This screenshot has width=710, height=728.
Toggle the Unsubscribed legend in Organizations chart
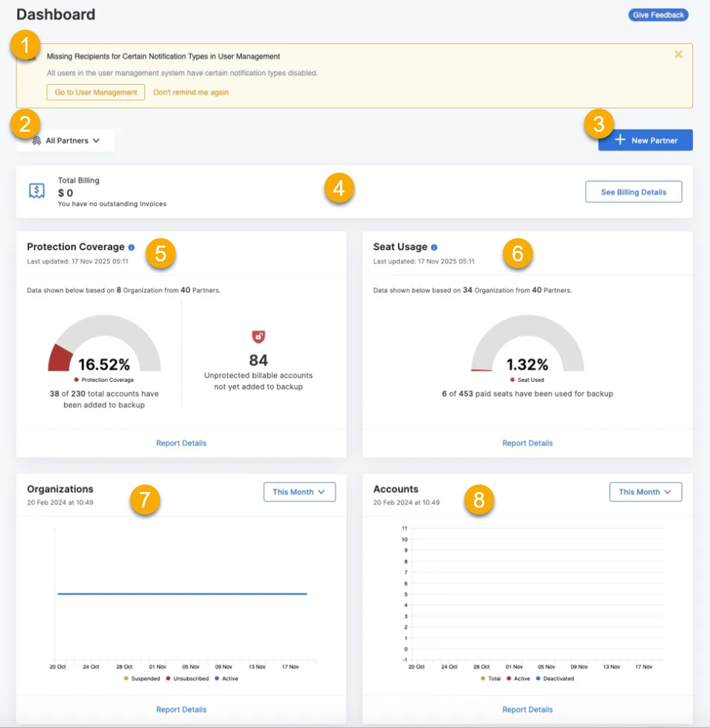tap(188, 679)
